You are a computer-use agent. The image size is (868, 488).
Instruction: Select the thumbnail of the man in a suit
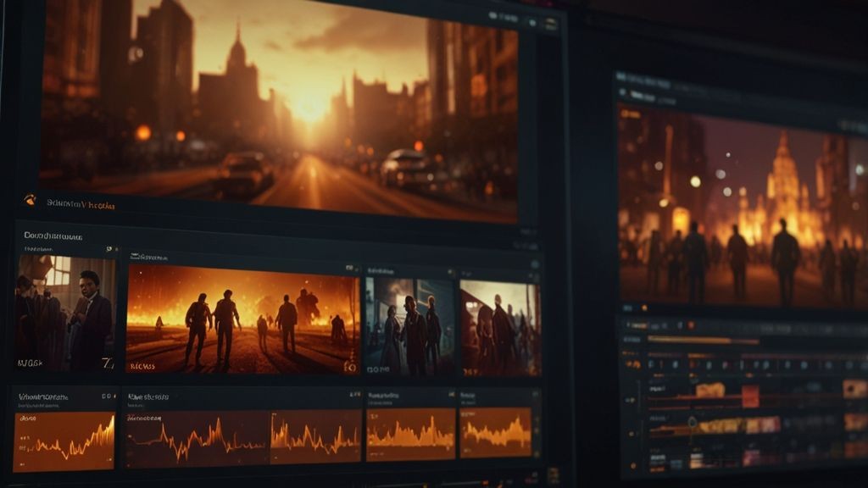65,313
